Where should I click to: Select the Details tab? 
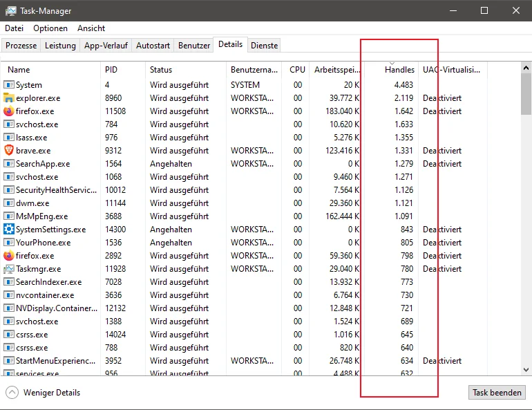tap(230, 44)
